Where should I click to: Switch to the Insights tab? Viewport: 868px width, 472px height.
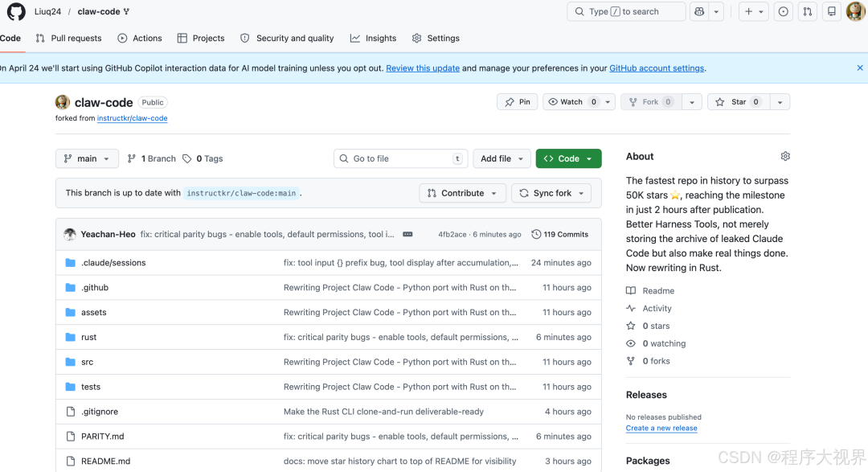pyautogui.click(x=373, y=38)
